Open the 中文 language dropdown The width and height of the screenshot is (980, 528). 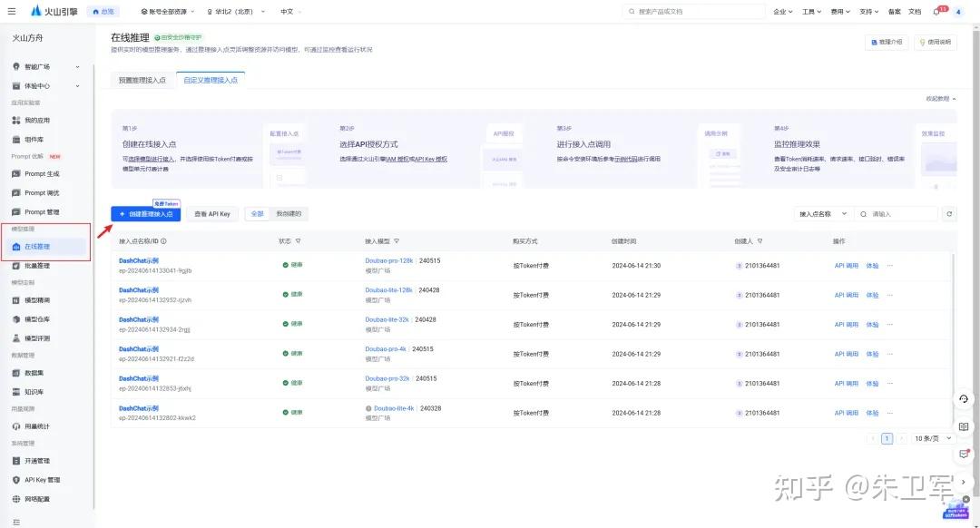(x=290, y=11)
